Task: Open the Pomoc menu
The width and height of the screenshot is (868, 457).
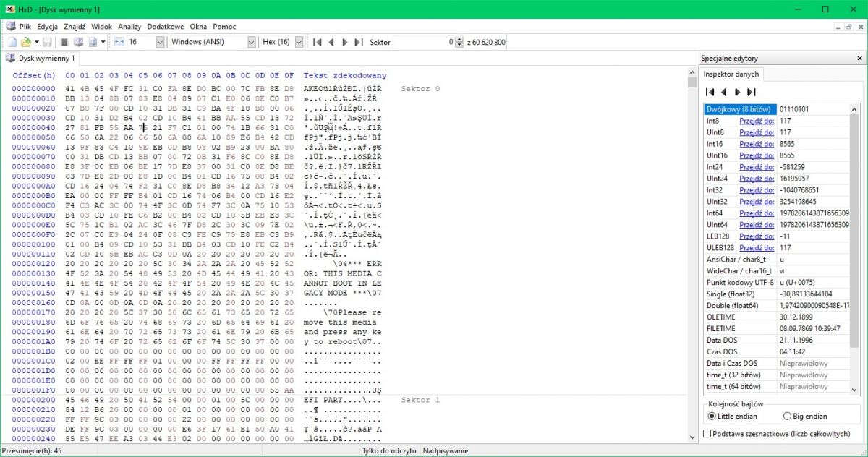Action: pyautogui.click(x=224, y=26)
